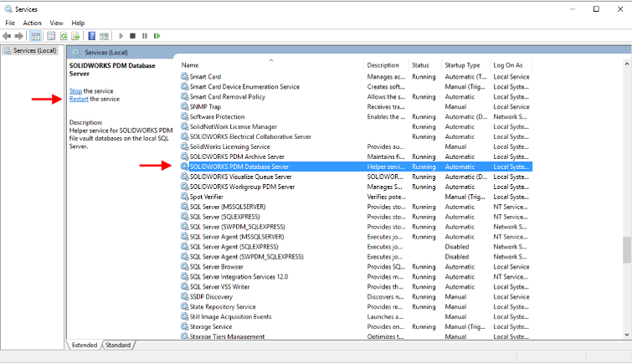This screenshot has height=364, width=632.
Task: Select SOLIDWORKS Visualize Queue Server row
Action: click(x=356, y=177)
